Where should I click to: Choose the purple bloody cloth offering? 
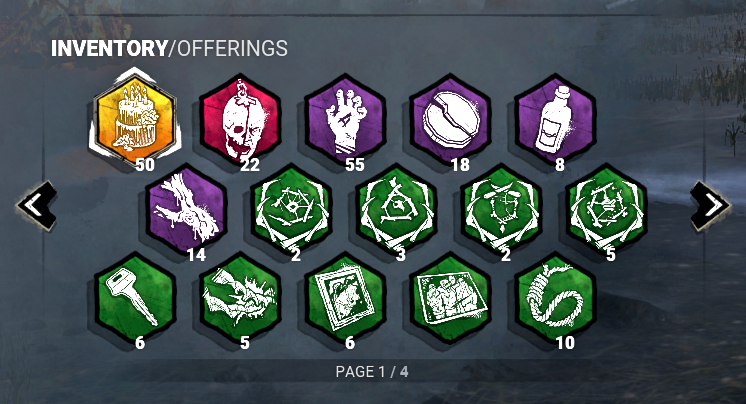point(187,208)
